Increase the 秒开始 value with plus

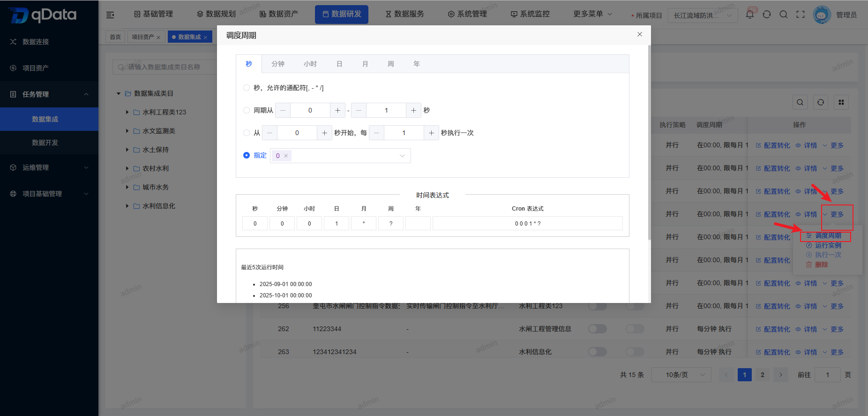(324, 133)
